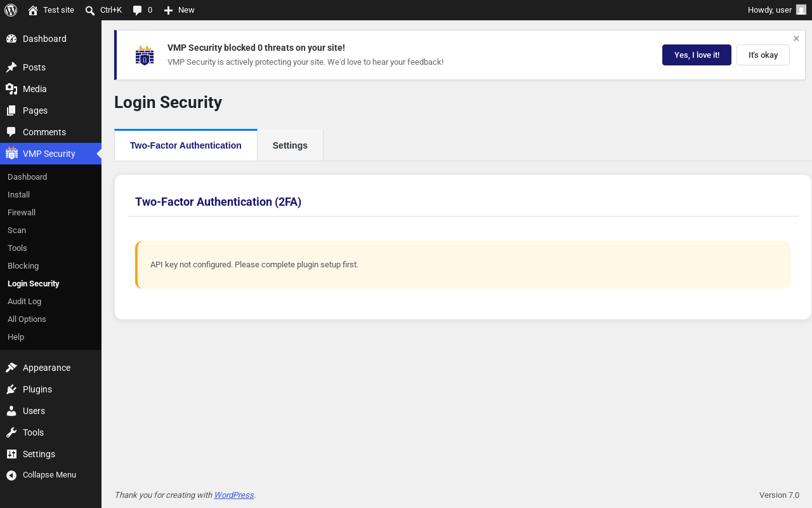Open the New content menu label
The height and width of the screenshot is (508, 812).
[187, 10]
